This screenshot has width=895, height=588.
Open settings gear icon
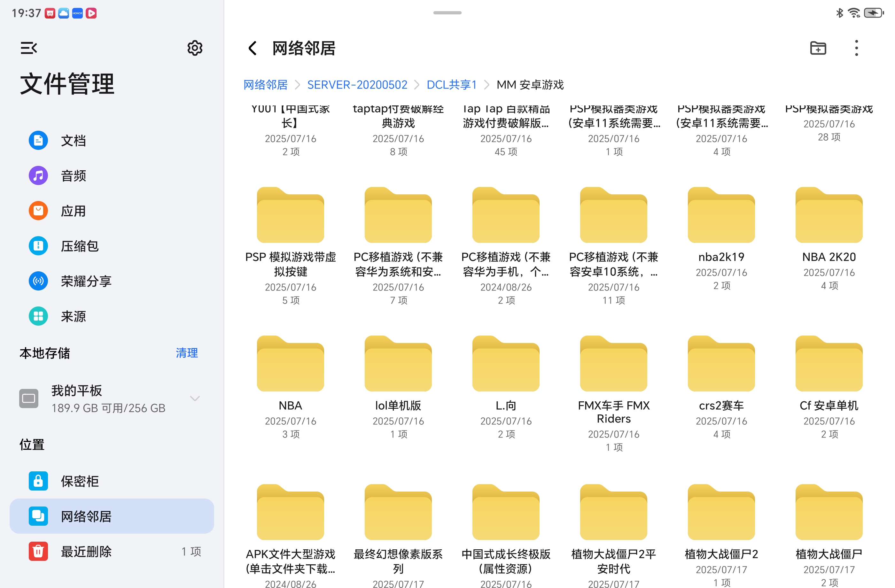(195, 48)
